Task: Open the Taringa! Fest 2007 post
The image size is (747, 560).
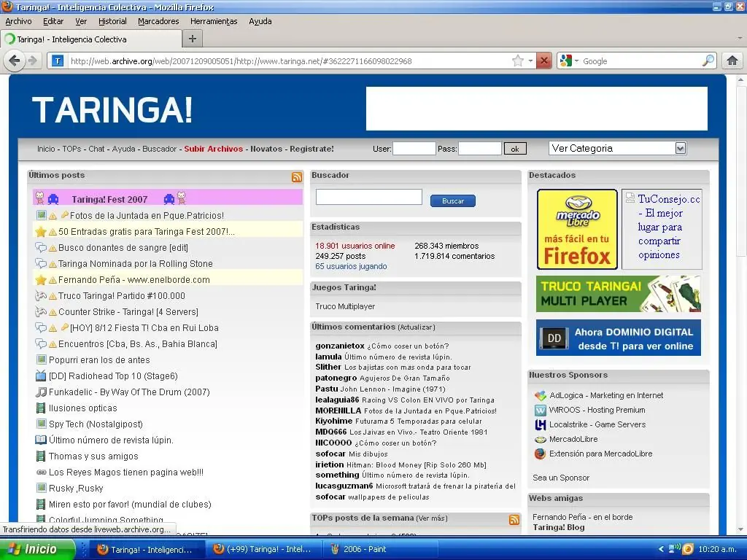Action: pyautogui.click(x=109, y=199)
